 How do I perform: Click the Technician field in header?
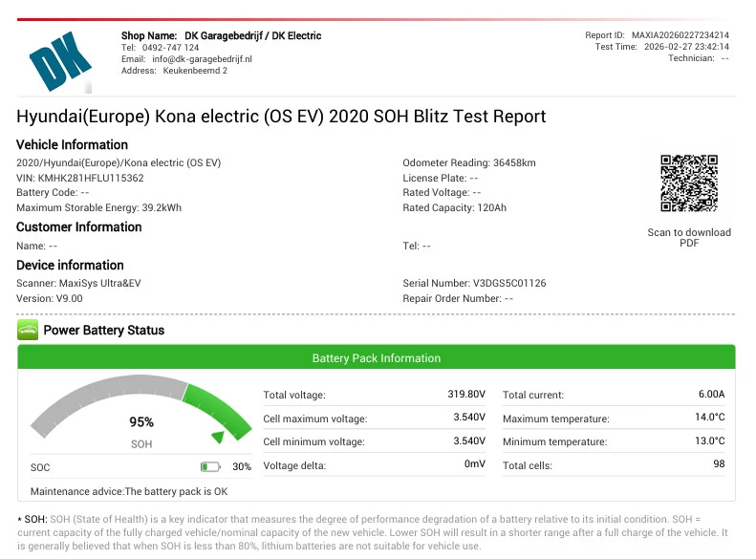[698, 58]
